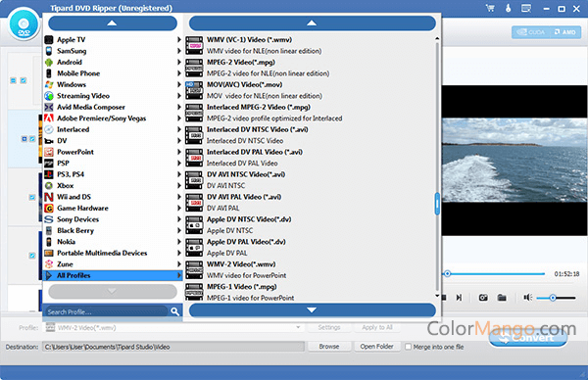588x380 pixels.
Task: Choose Interlaced DV NTSC Video (*.avi) profile
Action: tap(310, 135)
